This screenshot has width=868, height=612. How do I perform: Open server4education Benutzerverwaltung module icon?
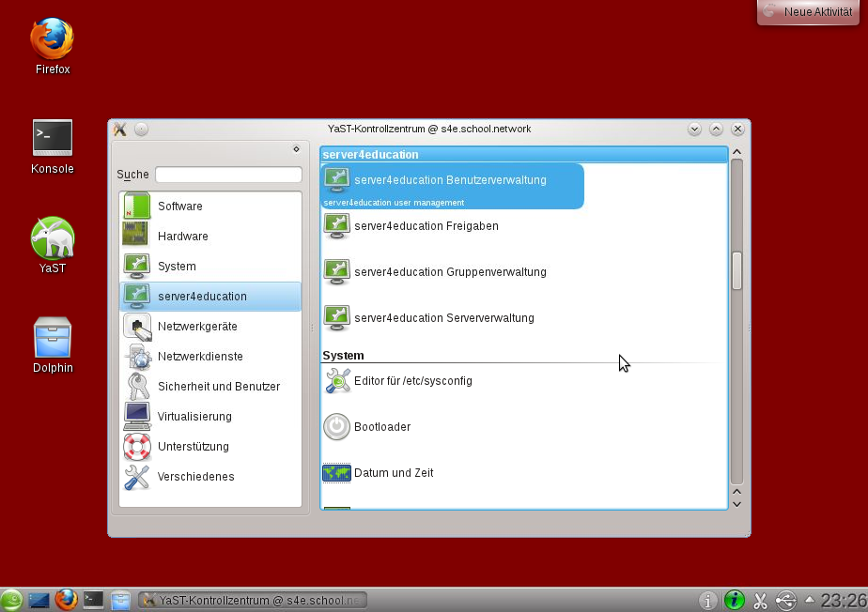click(336, 180)
